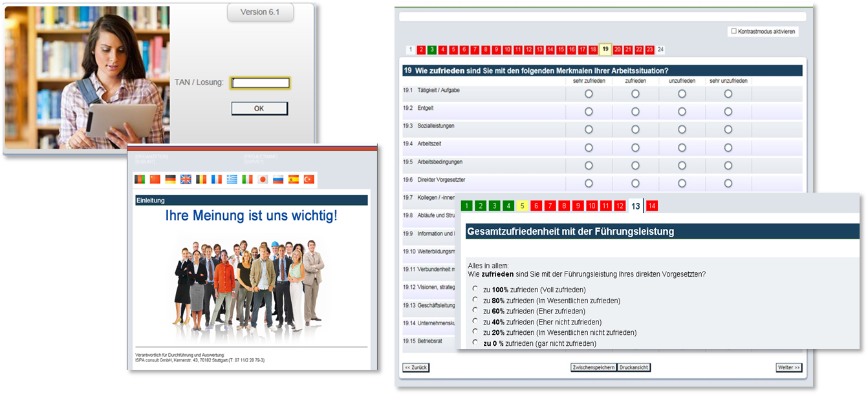Jump to question page 24

coord(660,50)
